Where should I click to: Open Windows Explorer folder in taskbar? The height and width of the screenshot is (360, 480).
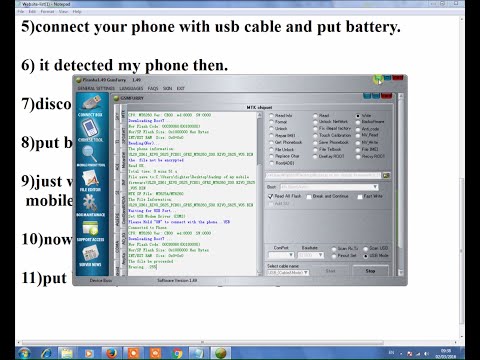tap(67, 353)
